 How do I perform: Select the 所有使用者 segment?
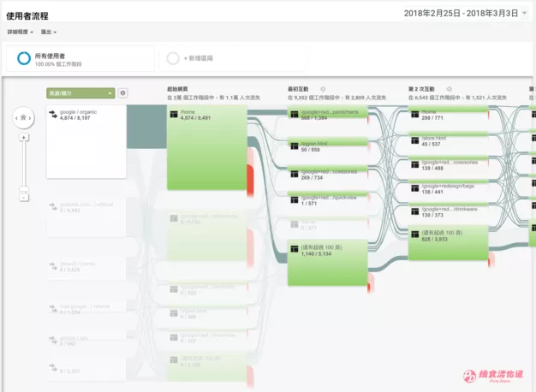80,59
